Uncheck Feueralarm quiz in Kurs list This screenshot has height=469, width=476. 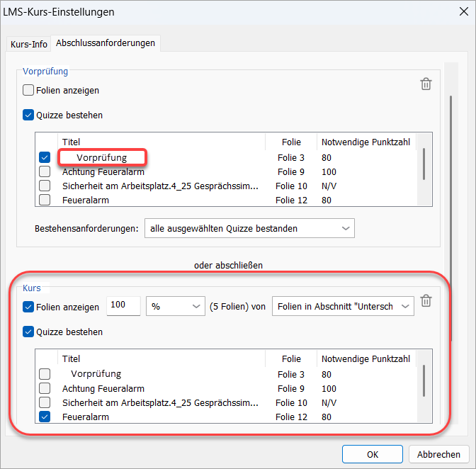(45, 417)
